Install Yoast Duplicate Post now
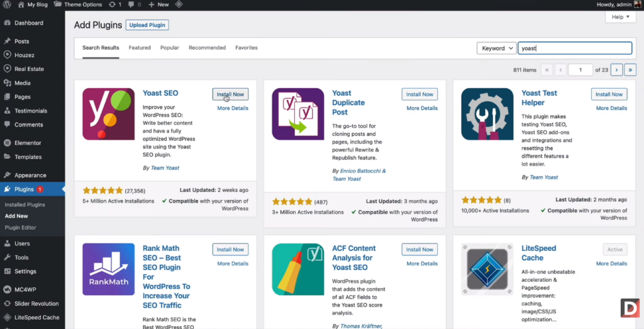 click(419, 94)
